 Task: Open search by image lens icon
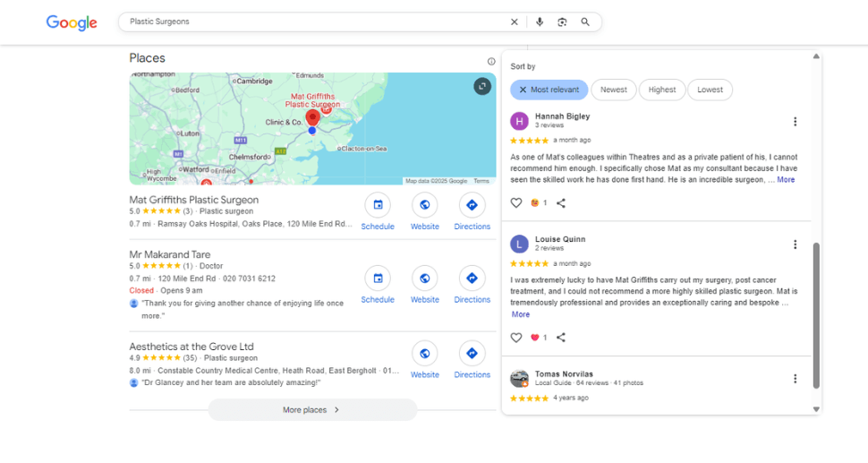(563, 22)
